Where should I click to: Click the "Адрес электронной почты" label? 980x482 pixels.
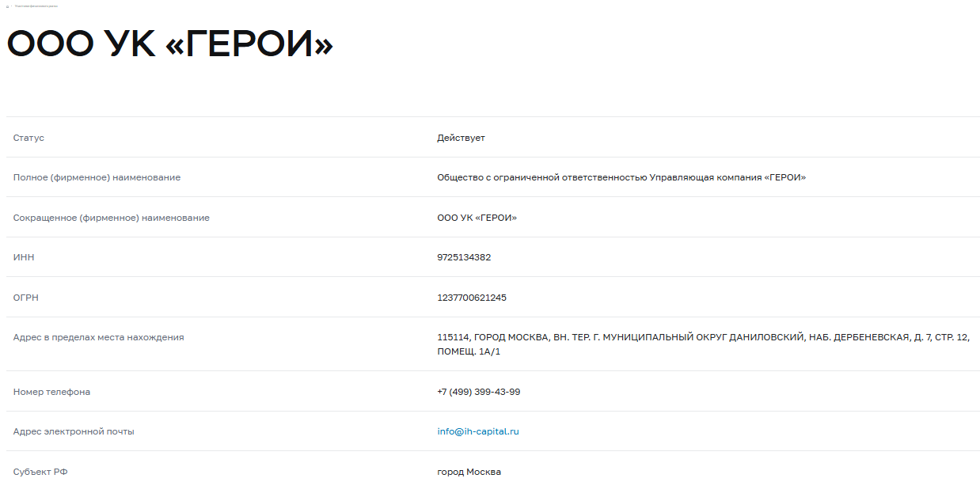(x=74, y=431)
